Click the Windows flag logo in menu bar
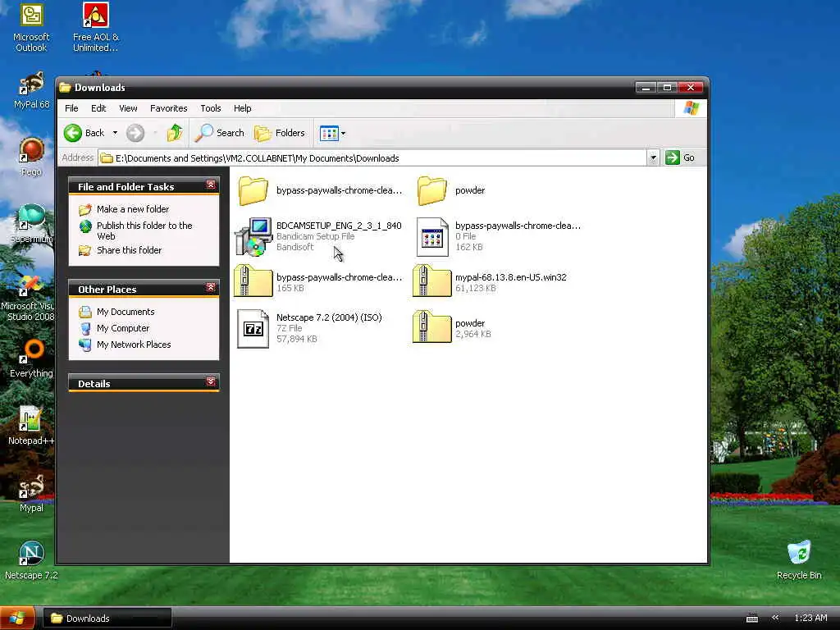This screenshot has width=840, height=630. pyautogui.click(x=691, y=108)
